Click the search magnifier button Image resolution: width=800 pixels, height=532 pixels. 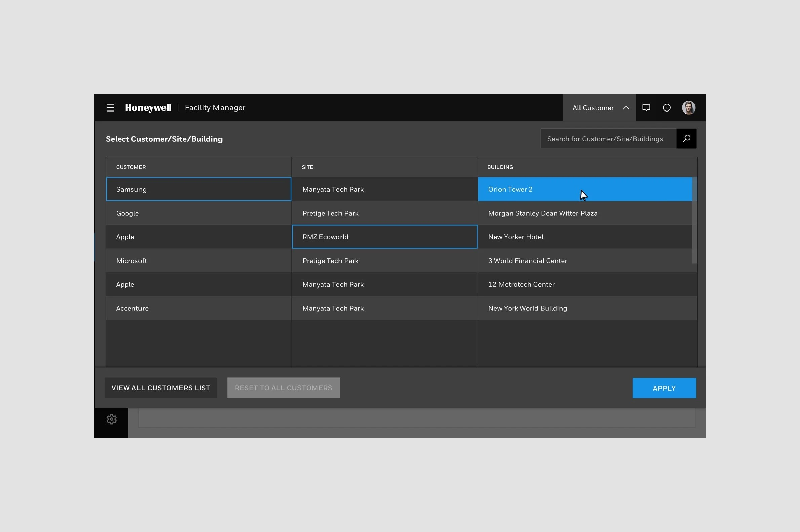coord(686,138)
